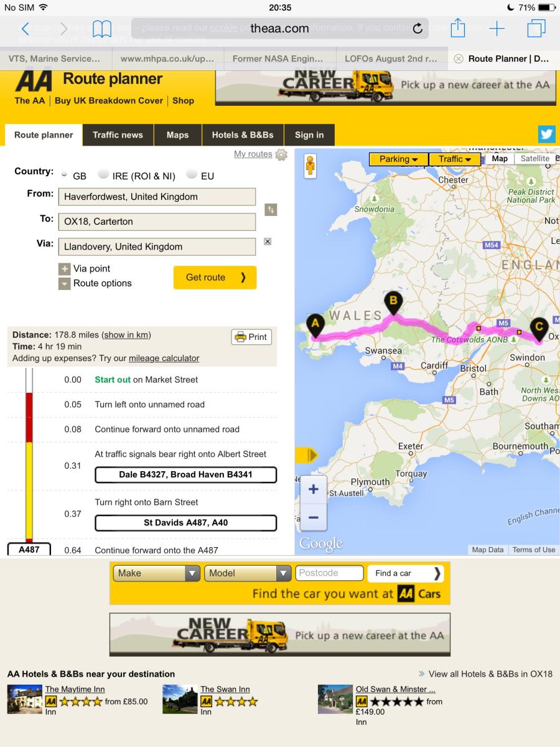Image resolution: width=560 pixels, height=747 pixels.
Task: Open the car Make dropdown
Action: [156, 573]
